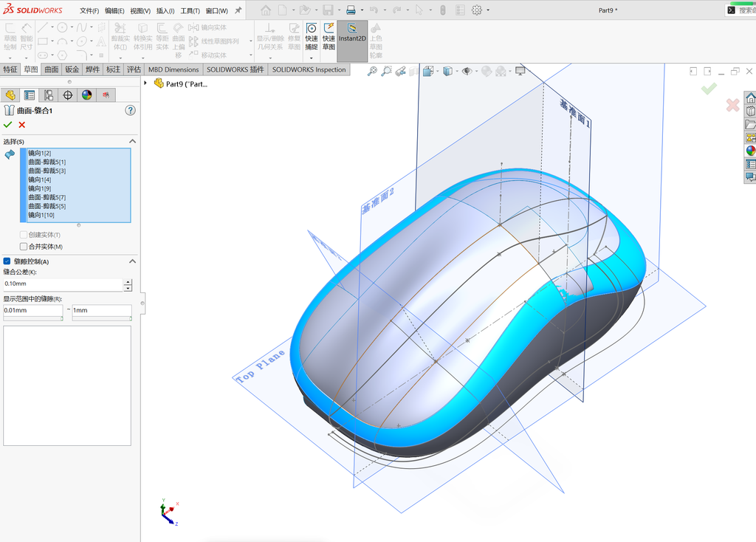
Task: Switch to the MBD Dimensions tab
Action: [x=173, y=69]
